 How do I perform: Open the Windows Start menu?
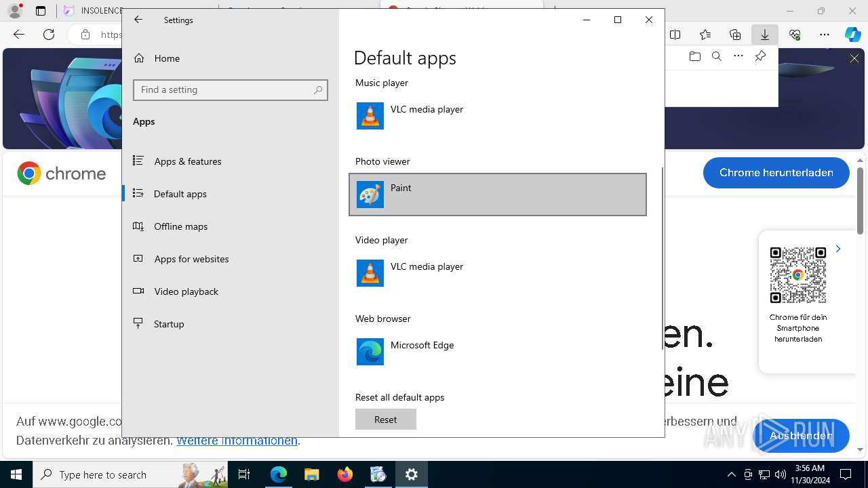[x=16, y=474]
